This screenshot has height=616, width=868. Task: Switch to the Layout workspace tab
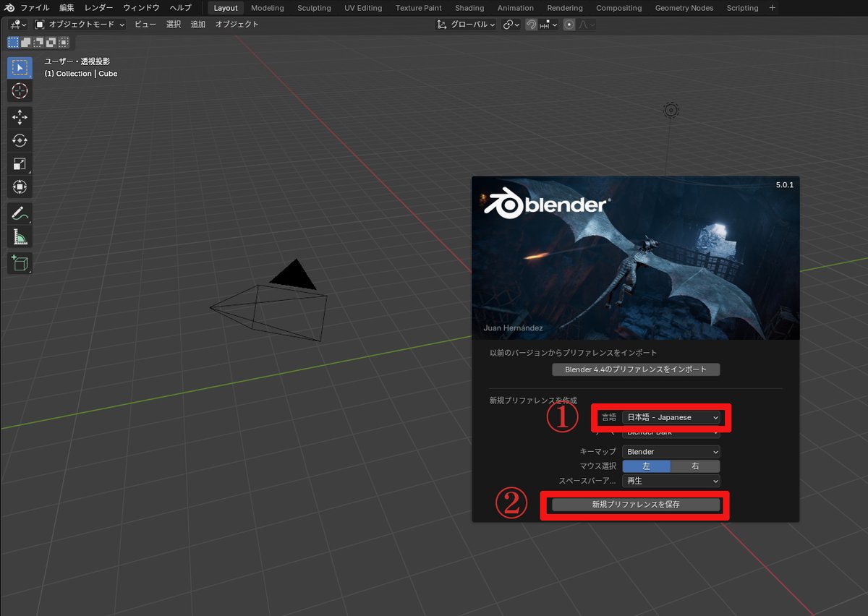(x=226, y=8)
